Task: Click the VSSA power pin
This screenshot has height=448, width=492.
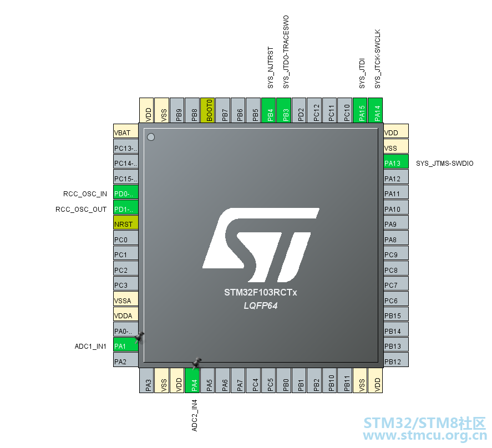Action: (126, 299)
